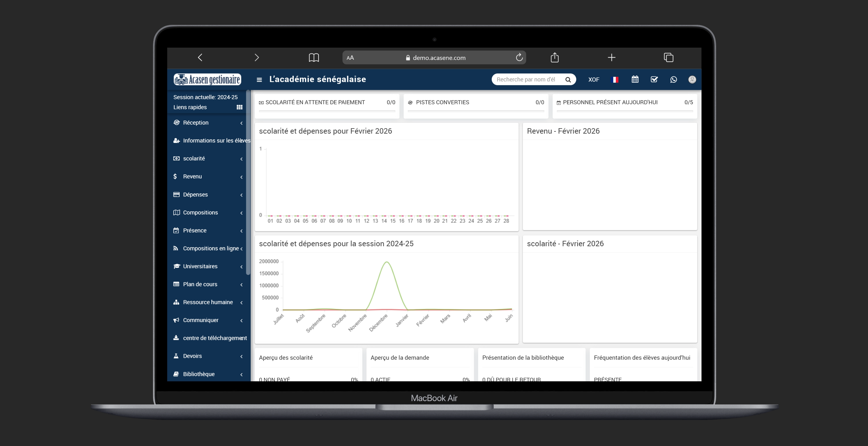The image size is (868, 446).
Task: Select the Revenu dollar icon in sidebar
Action: pos(176,176)
